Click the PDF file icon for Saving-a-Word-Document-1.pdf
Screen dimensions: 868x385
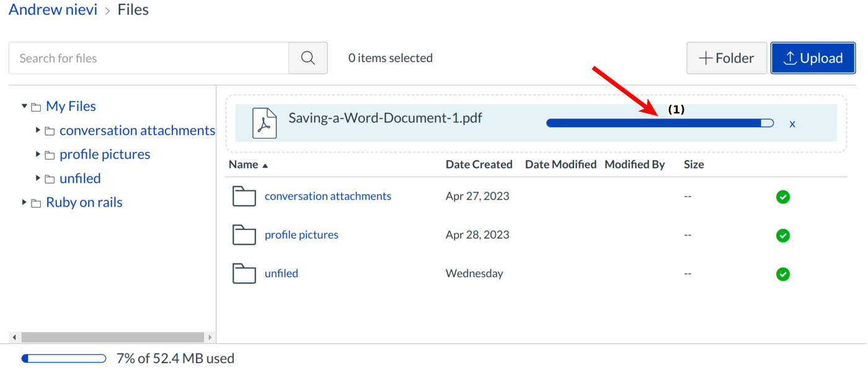click(265, 123)
